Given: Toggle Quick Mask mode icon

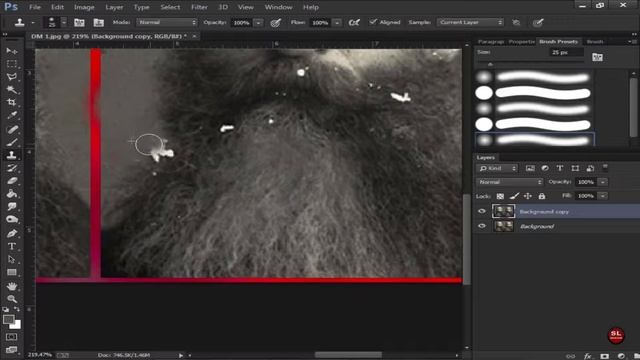Looking at the screenshot, I should (11, 337).
